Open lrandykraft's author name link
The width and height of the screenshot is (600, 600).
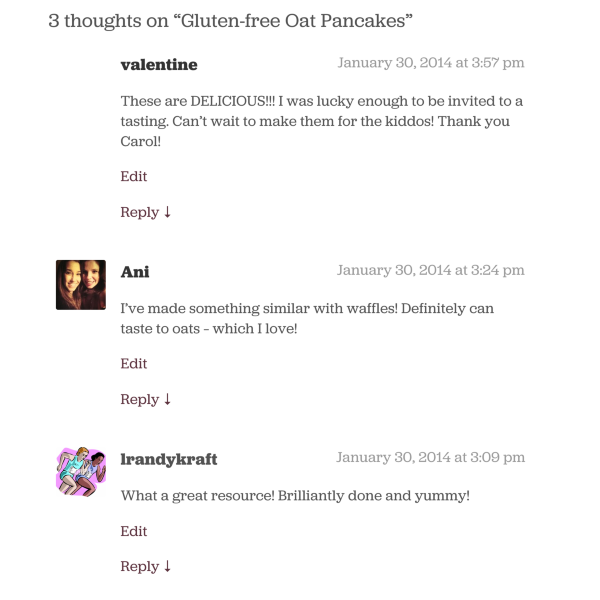pyautogui.click(x=169, y=459)
